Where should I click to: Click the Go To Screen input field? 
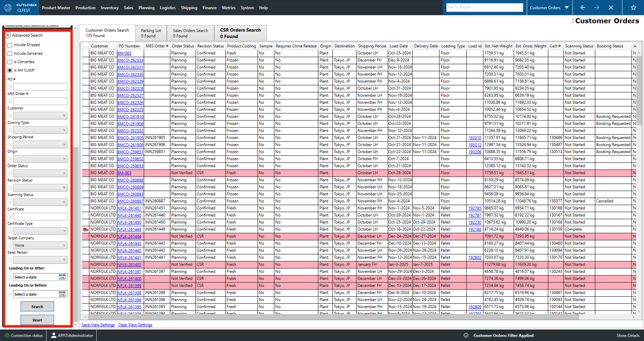[x=484, y=7]
